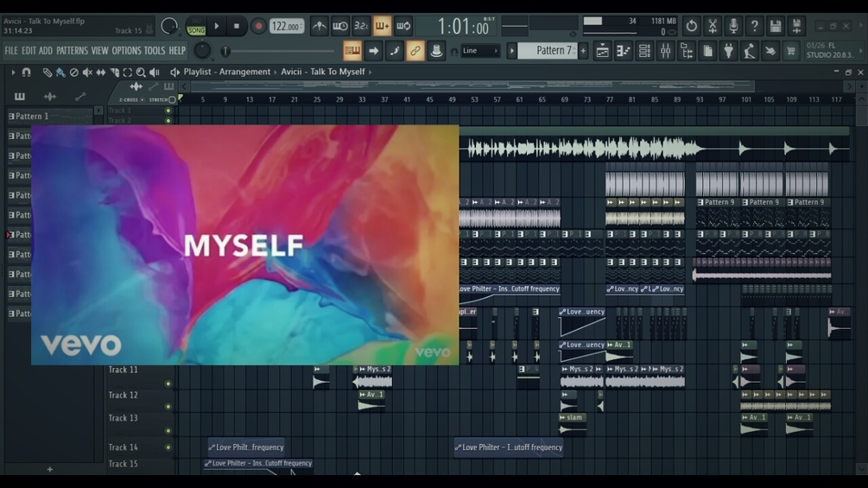
Task: Save the project with the floppy icon
Action: (x=776, y=26)
